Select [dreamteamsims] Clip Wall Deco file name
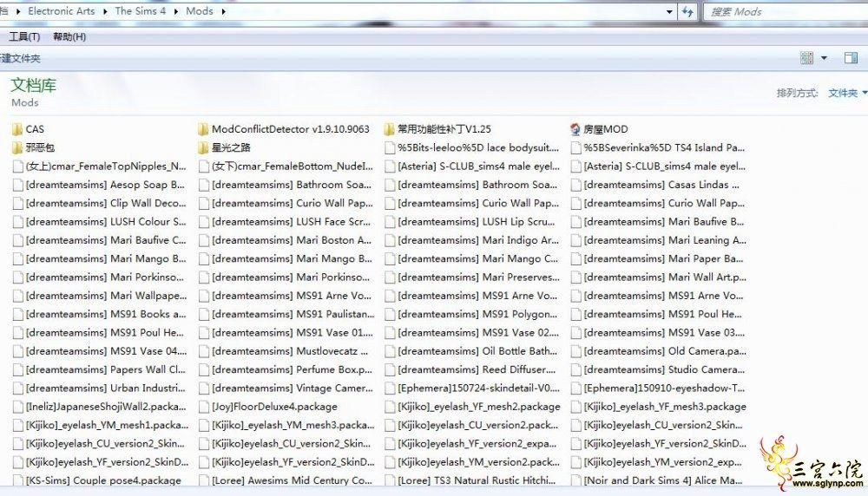The image size is (868, 496). pyautogui.click(x=106, y=203)
